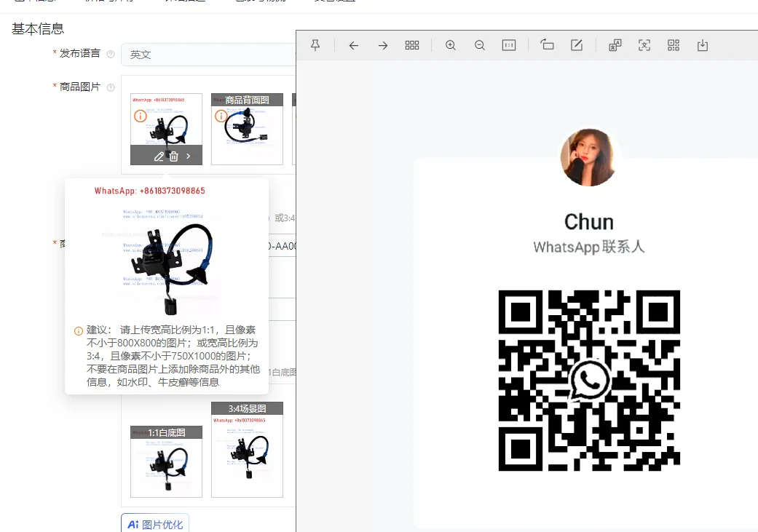758x532 pixels.
Task: Open the edit image tool
Action: (x=576, y=45)
